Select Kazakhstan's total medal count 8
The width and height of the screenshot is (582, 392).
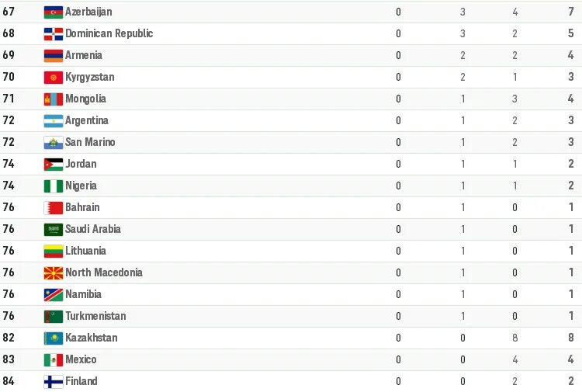(x=571, y=338)
